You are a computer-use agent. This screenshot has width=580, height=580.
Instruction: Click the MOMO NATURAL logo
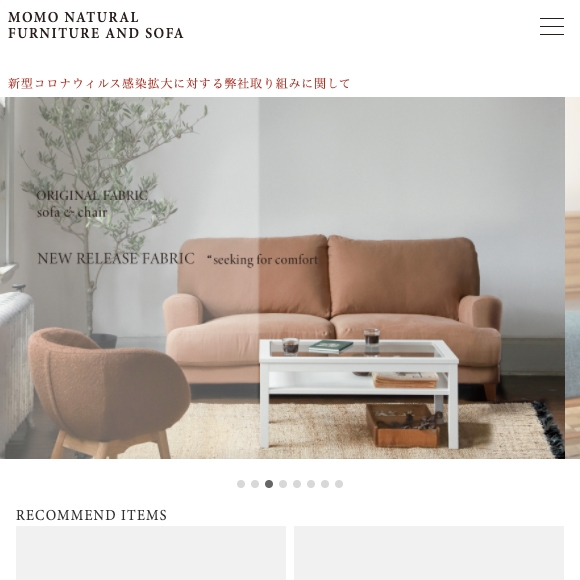click(x=96, y=25)
